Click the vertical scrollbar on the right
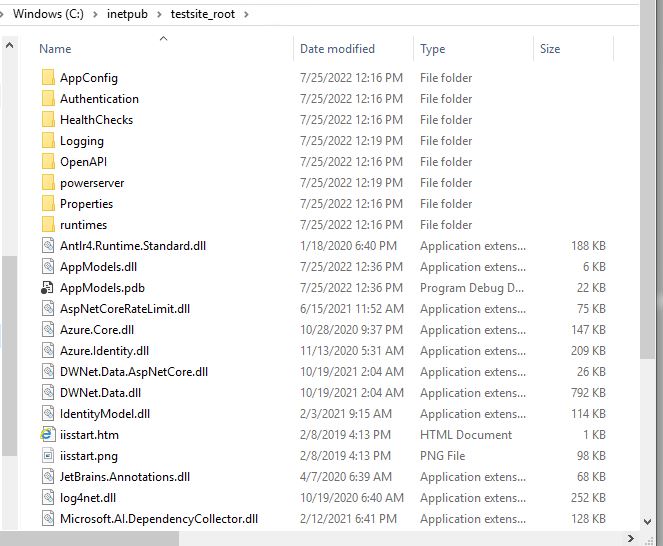 click(648, 200)
